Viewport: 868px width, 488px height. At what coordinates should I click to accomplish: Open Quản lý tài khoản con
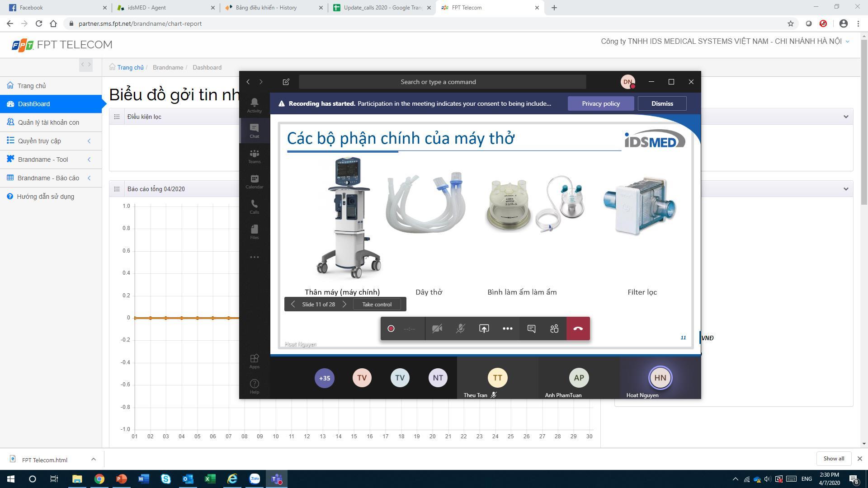pyautogui.click(x=51, y=122)
